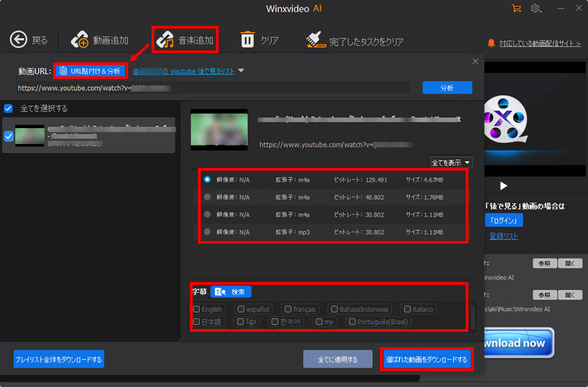Go back with the 戻る arrow icon
This screenshot has height=387, width=588.
(x=19, y=40)
